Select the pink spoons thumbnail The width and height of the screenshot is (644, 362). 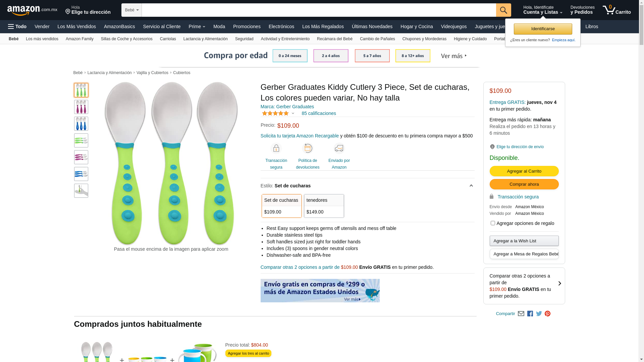81,107
